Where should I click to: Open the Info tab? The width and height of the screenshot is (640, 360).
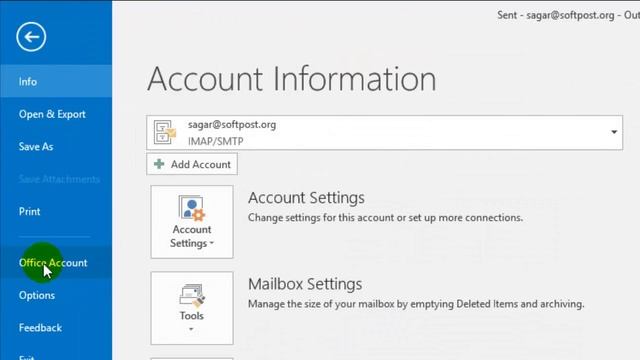point(56,82)
